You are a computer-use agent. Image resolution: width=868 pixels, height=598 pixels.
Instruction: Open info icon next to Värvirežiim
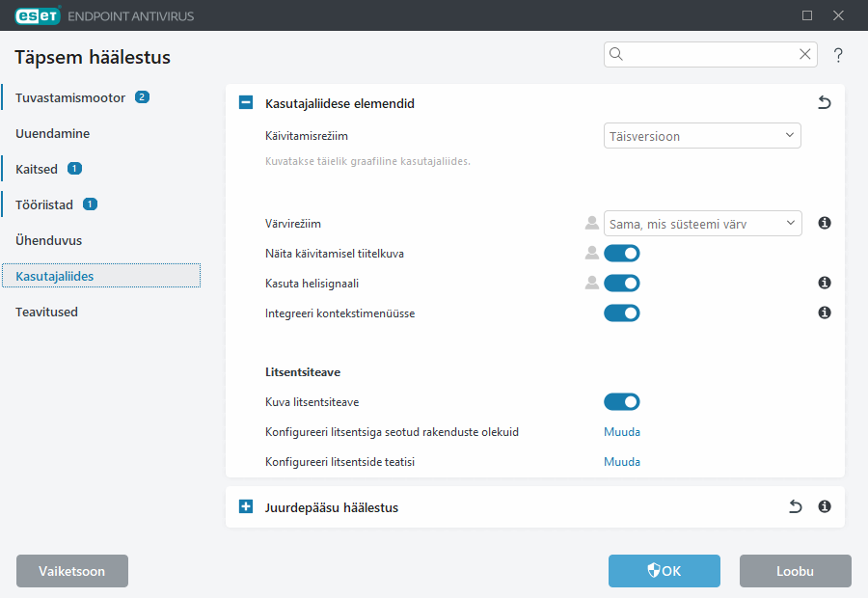pos(825,224)
